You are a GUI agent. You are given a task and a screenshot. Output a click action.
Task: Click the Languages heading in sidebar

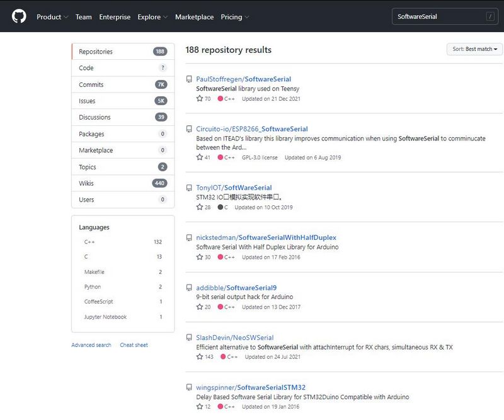click(94, 227)
